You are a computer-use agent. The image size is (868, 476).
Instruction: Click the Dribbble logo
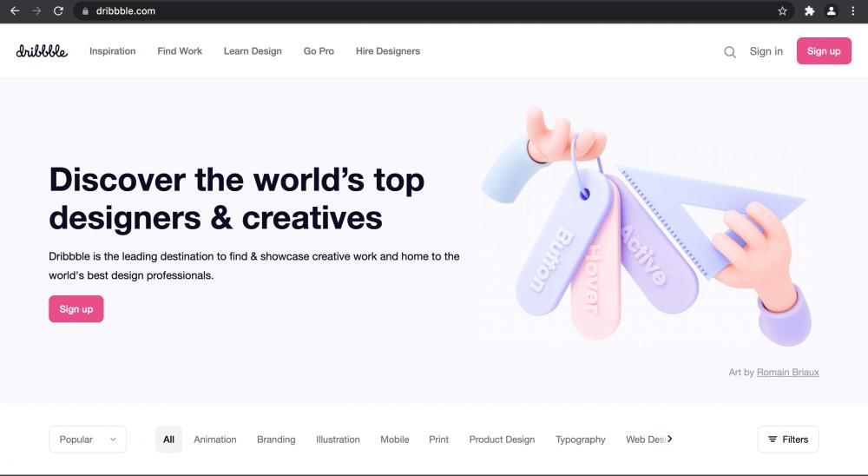[x=42, y=51]
